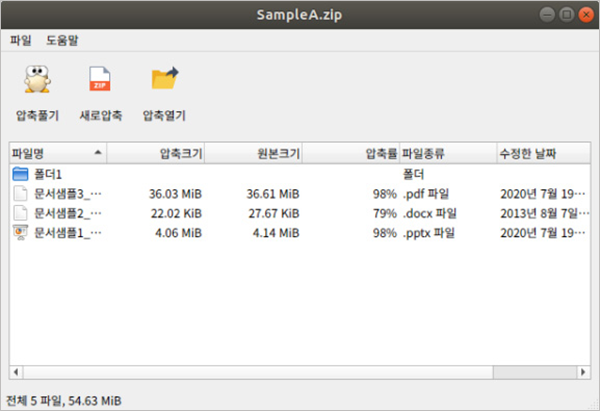
Task: Minimize the SampleA.zip window
Action: (547, 15)
